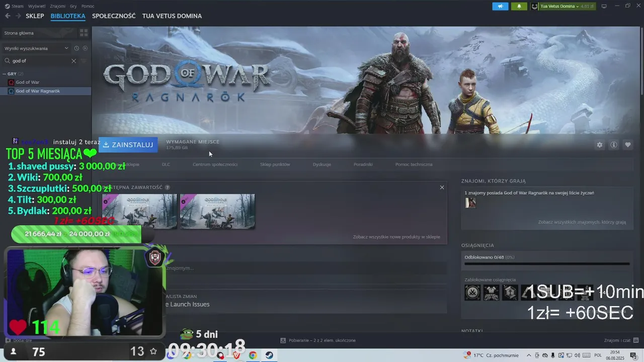Open Pomoc techniczna tab

(x=414, y=164)
